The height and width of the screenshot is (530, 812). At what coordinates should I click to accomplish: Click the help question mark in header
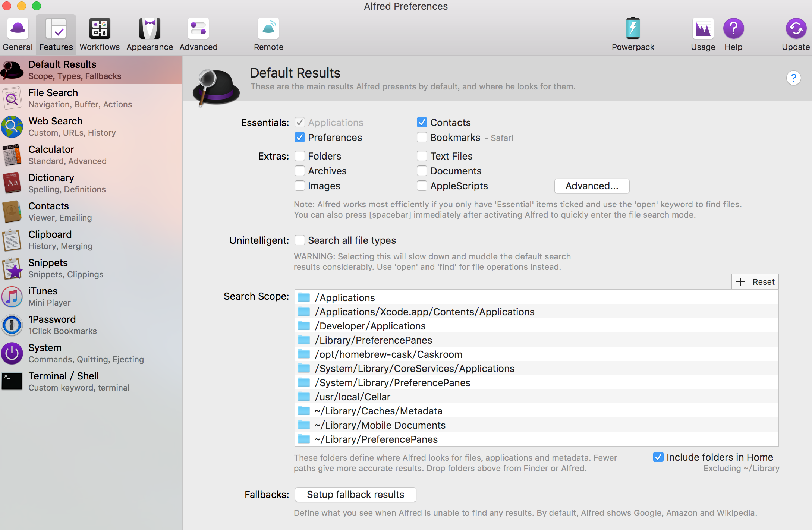click(793, 78)
